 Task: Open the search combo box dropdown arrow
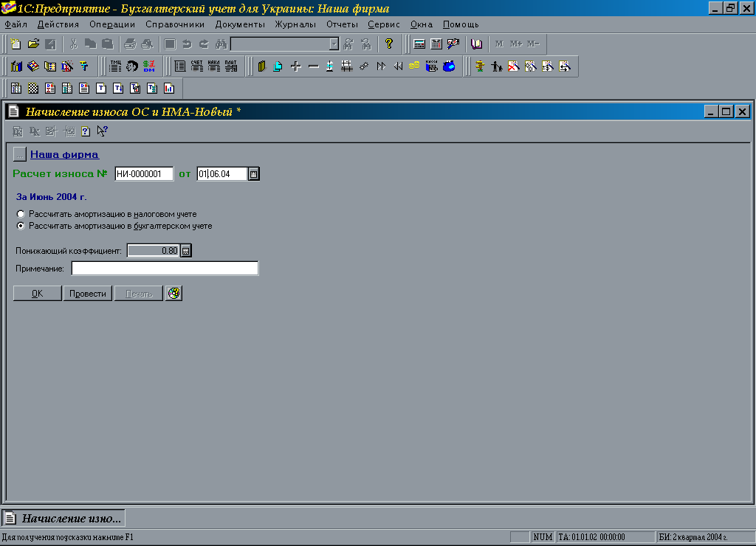(334, 44)
